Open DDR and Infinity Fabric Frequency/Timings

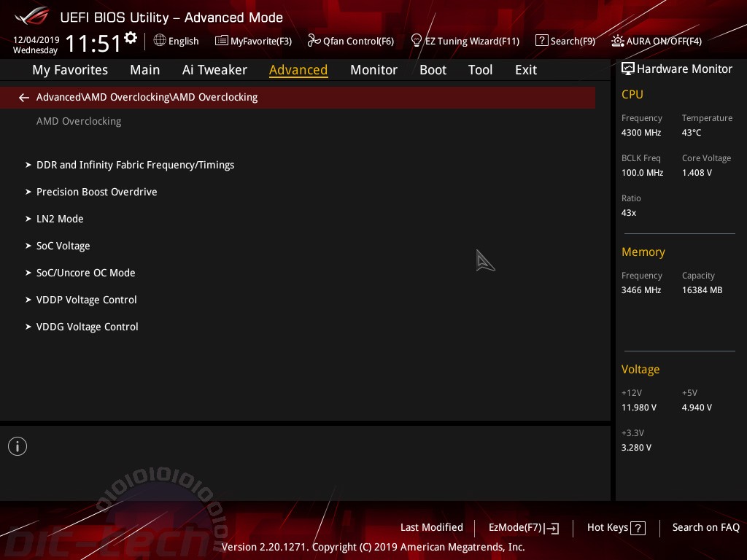pyautogui.click(x=135, y=165)
